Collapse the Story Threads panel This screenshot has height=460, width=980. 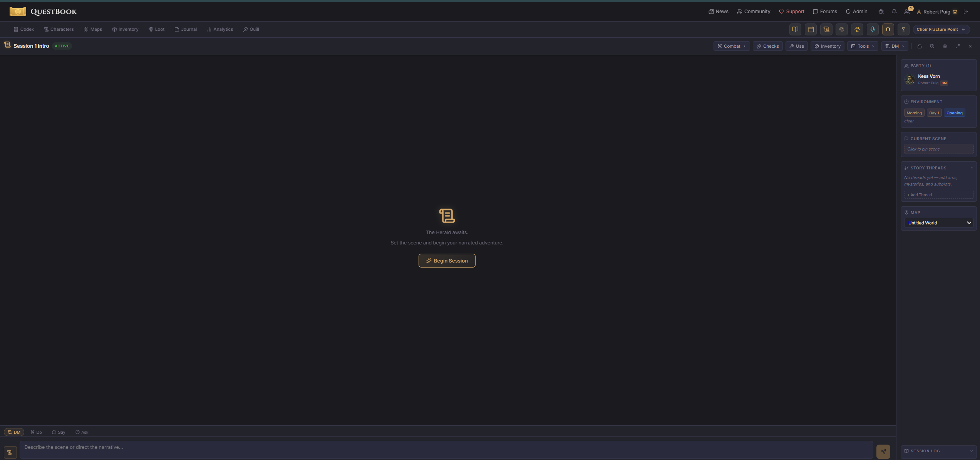tap(972, 168)
